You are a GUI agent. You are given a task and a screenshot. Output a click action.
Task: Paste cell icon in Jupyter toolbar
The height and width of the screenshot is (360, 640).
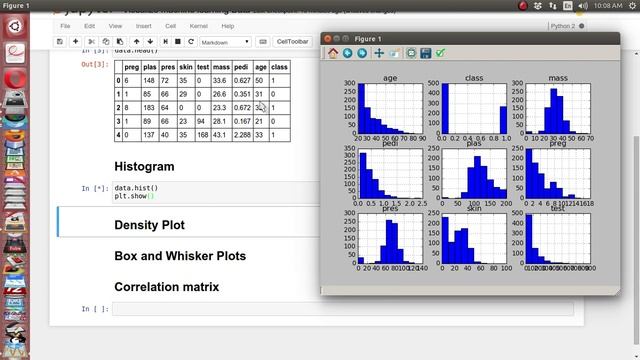120,42
